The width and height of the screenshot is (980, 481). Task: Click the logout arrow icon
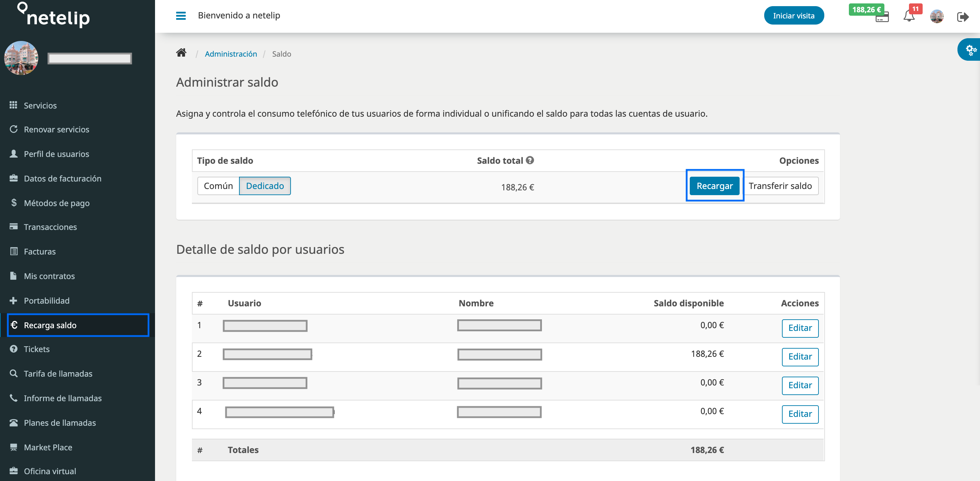coord(963,17)
